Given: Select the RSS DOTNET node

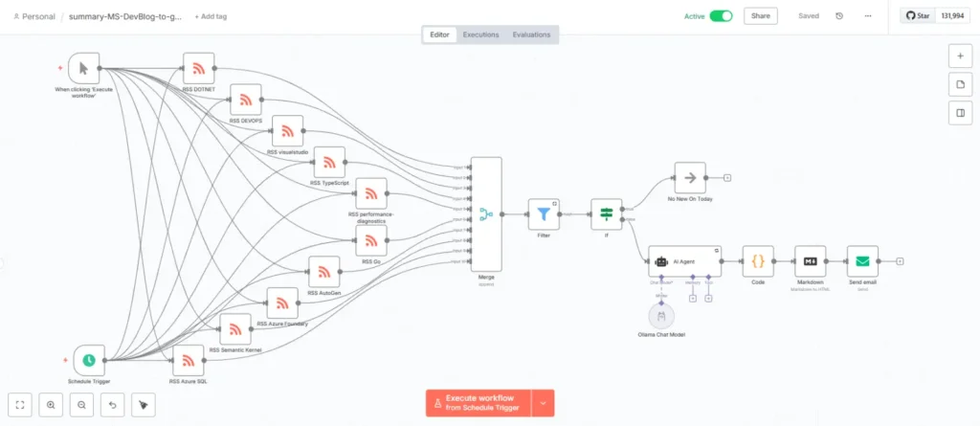Looking at the screenshot, I should (199, 68).
